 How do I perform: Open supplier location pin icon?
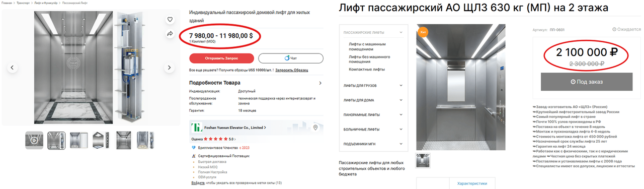pyautogui.click(x=315, y=128)
